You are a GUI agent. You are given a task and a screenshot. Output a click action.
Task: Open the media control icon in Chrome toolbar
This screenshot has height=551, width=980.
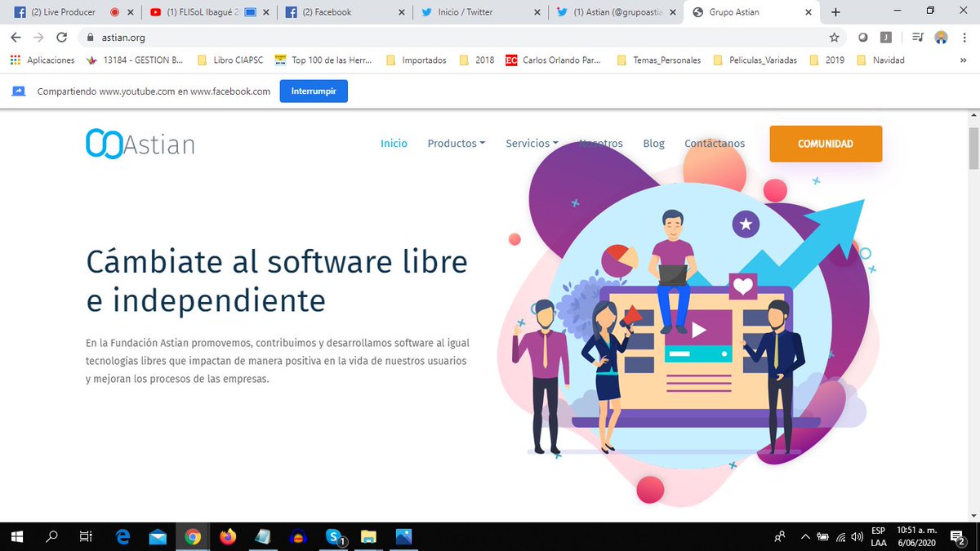click(x=917, y=38)
